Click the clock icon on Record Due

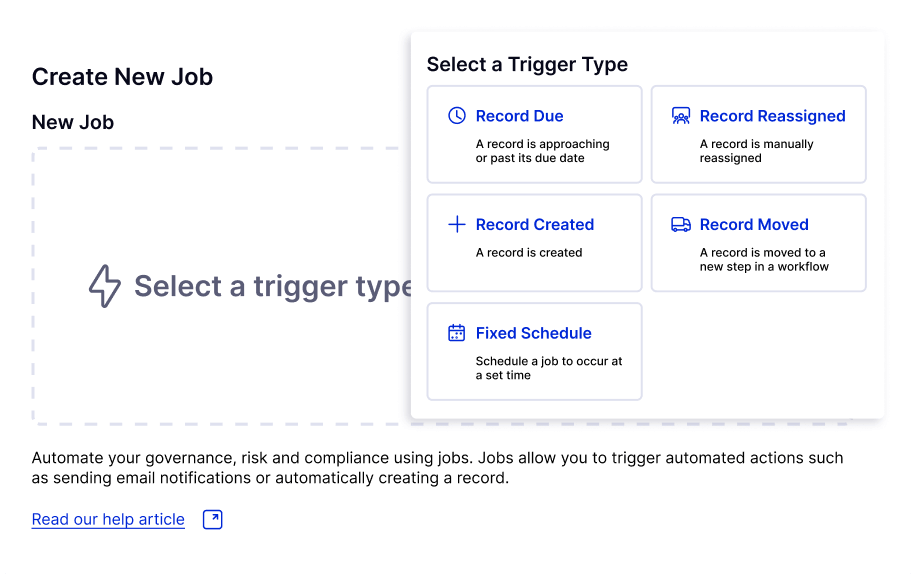(x=457, y=116)
